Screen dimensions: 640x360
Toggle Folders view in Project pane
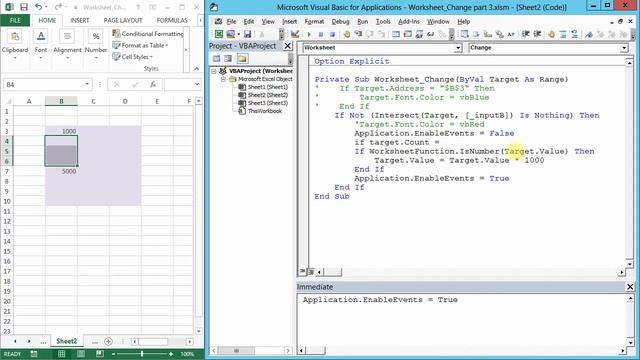tap(242, 59)
